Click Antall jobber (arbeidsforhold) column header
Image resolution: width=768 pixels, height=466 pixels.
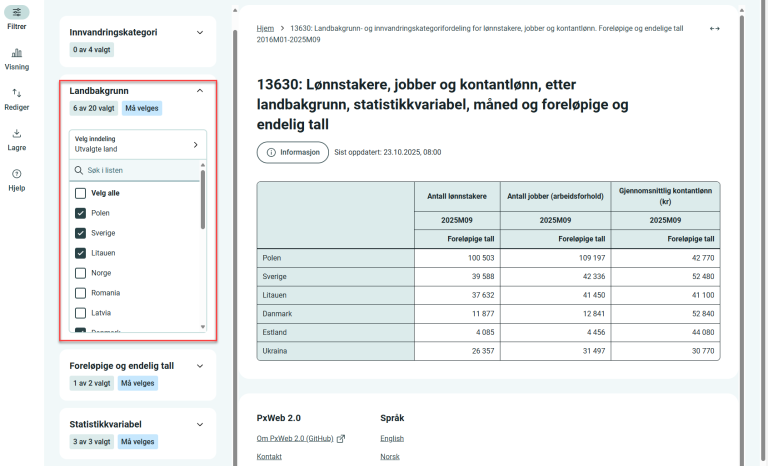pyautogui.click(x=555, y=196)
